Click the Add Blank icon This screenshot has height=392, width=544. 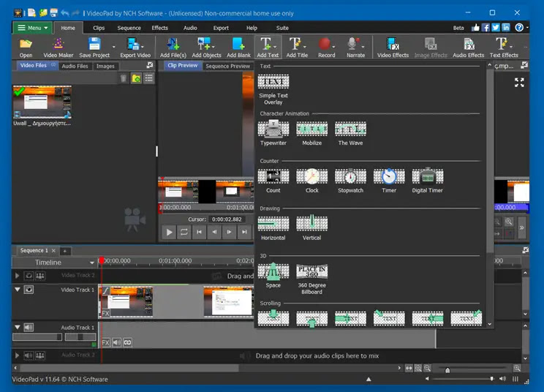point(238,48)
